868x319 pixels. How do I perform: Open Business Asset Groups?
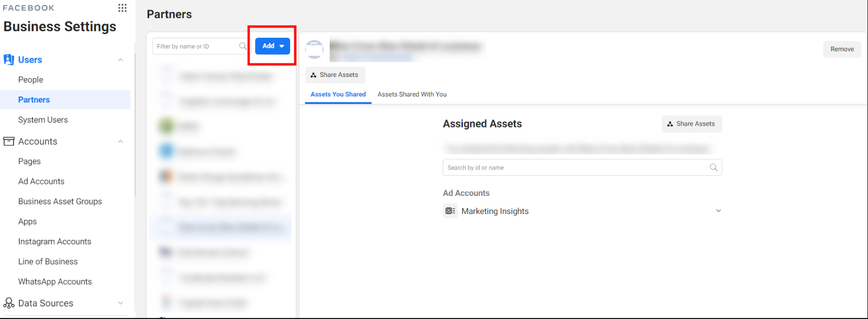pos(60,201)
